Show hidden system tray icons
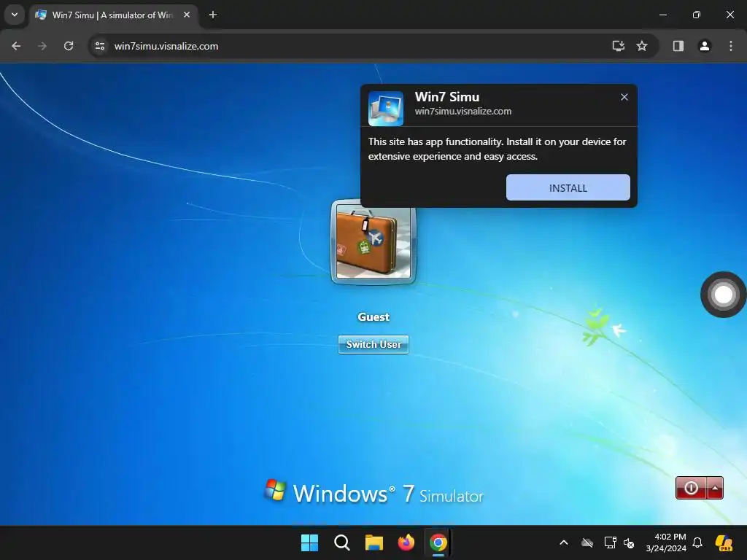The image size is (747, 560). tap(564, 542)
